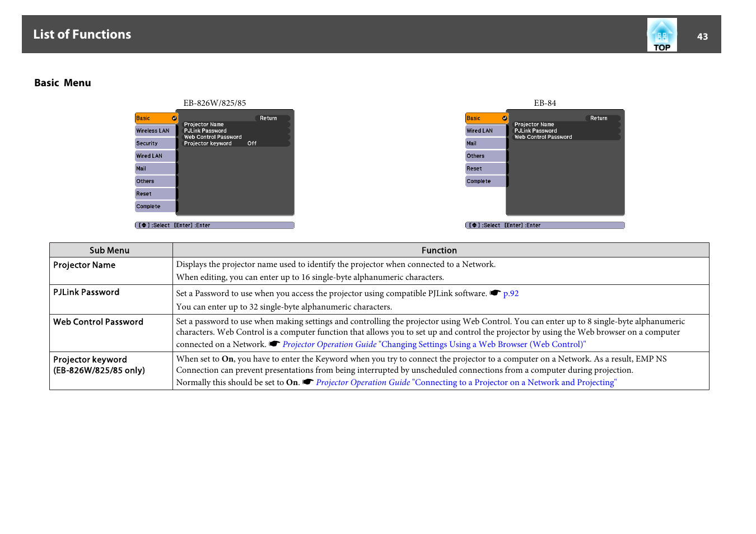756x534 pixels.
Task: Click Return in EB-84 menu
Action: point(603,118)
